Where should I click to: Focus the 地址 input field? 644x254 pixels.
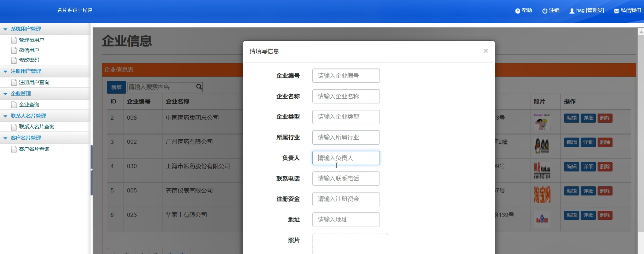click(x=346, y=220)
